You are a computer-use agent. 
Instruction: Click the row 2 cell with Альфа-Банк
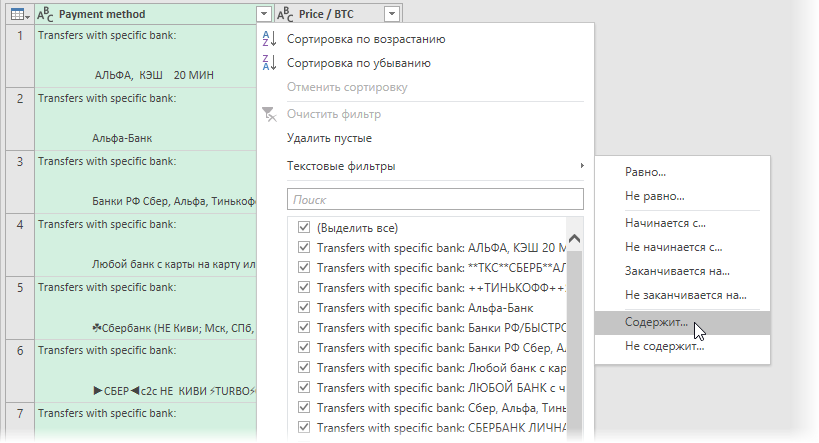pyautogui.click(x=146, y=119)
